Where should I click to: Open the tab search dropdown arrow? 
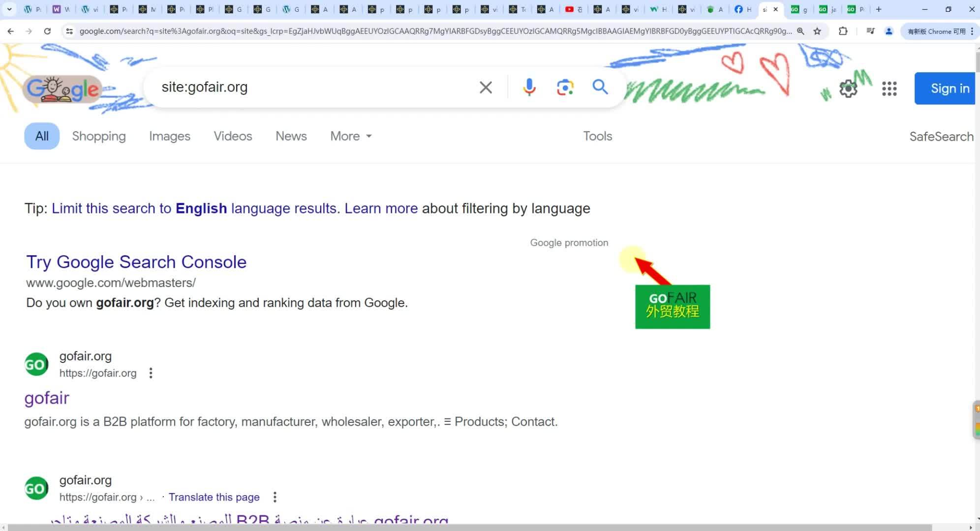click(x=9, y=9)
